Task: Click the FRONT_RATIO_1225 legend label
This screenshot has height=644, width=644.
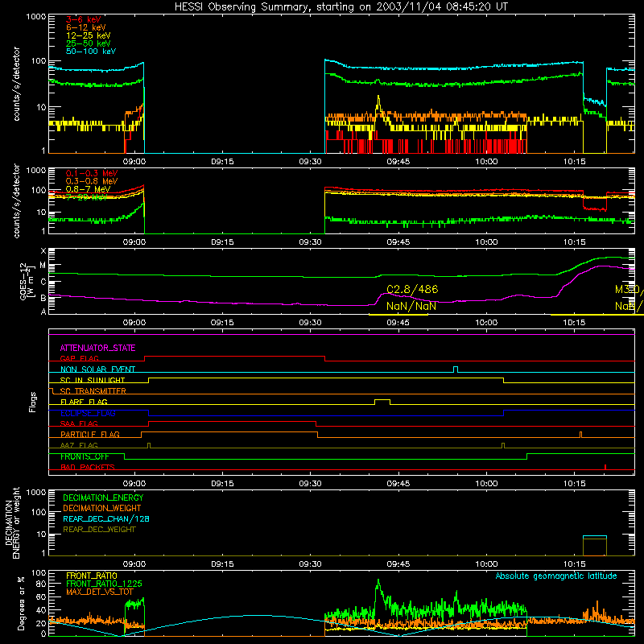Action: click(104, 584)
